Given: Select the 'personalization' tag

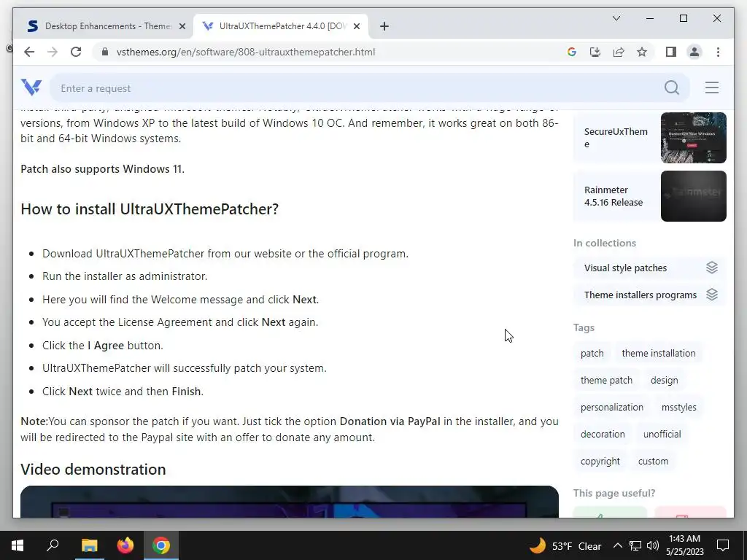Looking at the screenshot, I should (x=612, y=408).
